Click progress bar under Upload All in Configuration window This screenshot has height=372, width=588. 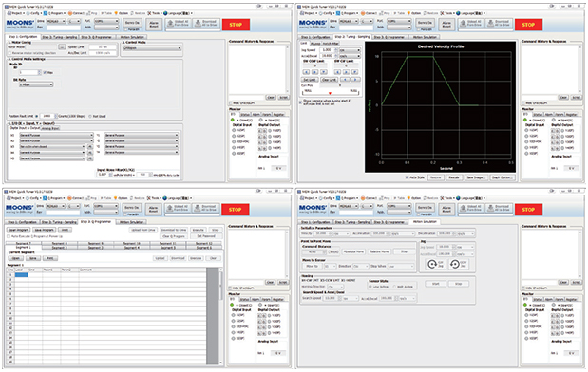point(192,29)
